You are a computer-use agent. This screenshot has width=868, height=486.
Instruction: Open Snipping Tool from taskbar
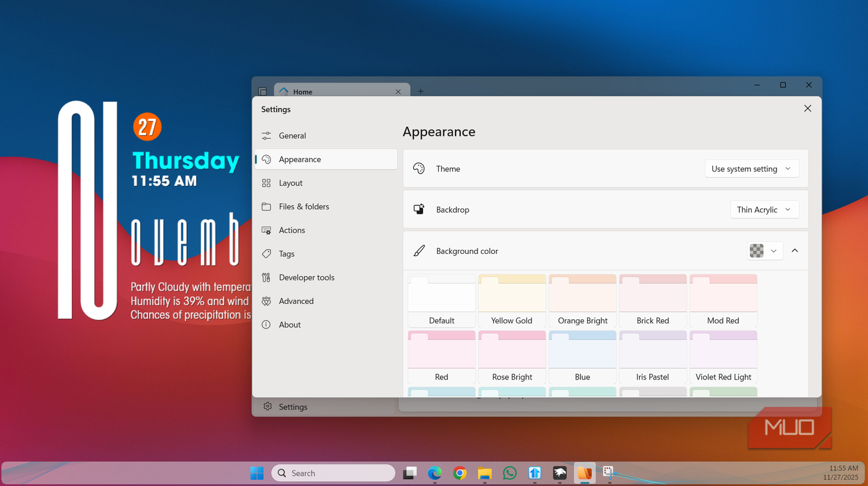click(x=609, y=473)
